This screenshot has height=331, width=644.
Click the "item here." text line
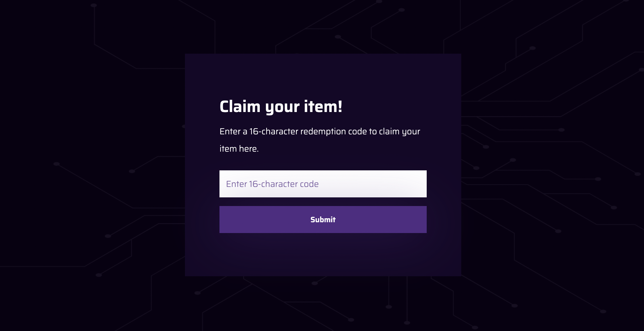239,149
